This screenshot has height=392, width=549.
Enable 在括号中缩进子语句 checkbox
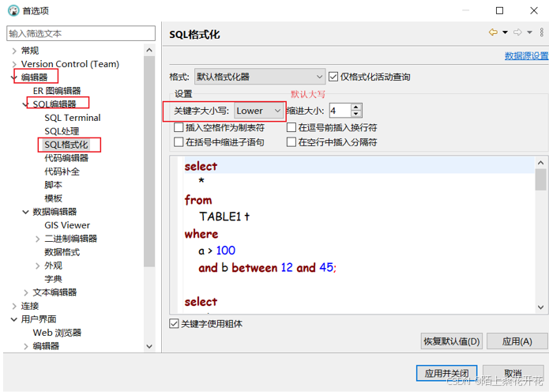(179, 142)
